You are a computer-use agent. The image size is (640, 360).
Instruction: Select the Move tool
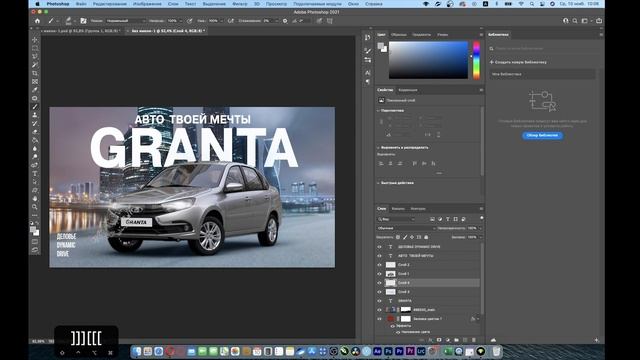pos(35,40)
